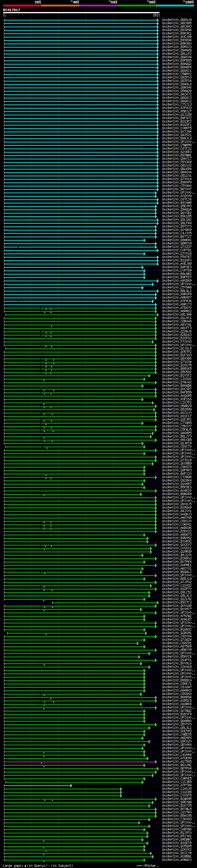Select the UniRef100_Q9AT17 label
Screen dimensions: 197x868
(x=177, y=159)
